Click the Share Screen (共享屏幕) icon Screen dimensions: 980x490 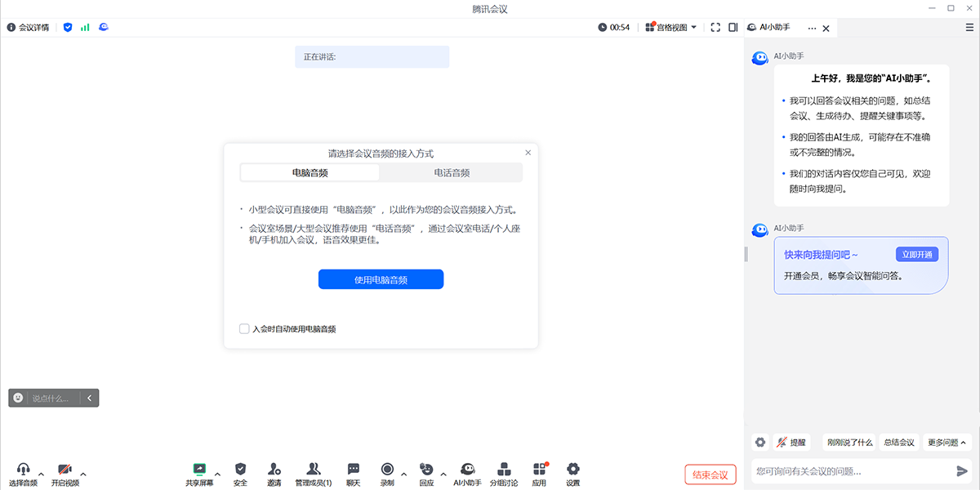pyautogui.click(x=199, y=470)
